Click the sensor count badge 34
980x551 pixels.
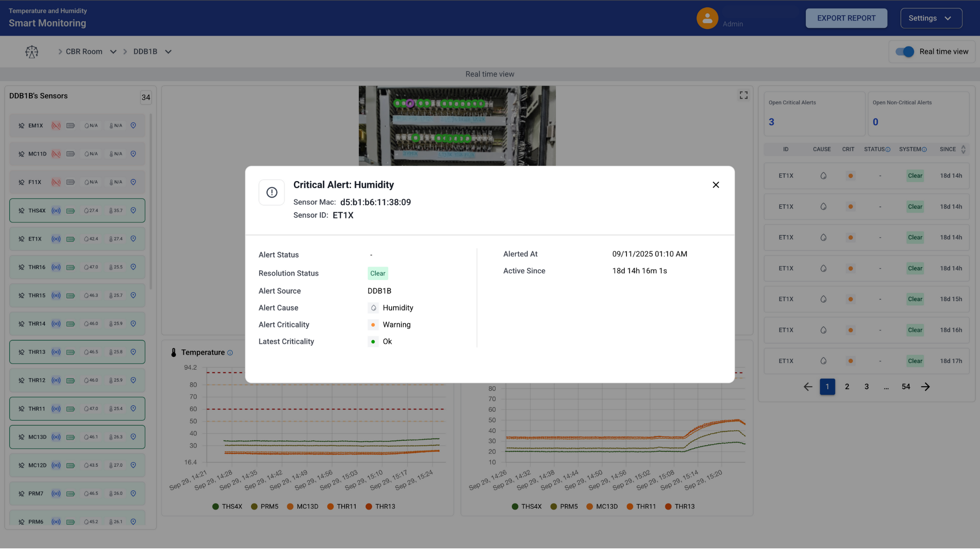[x=146, y=98]
